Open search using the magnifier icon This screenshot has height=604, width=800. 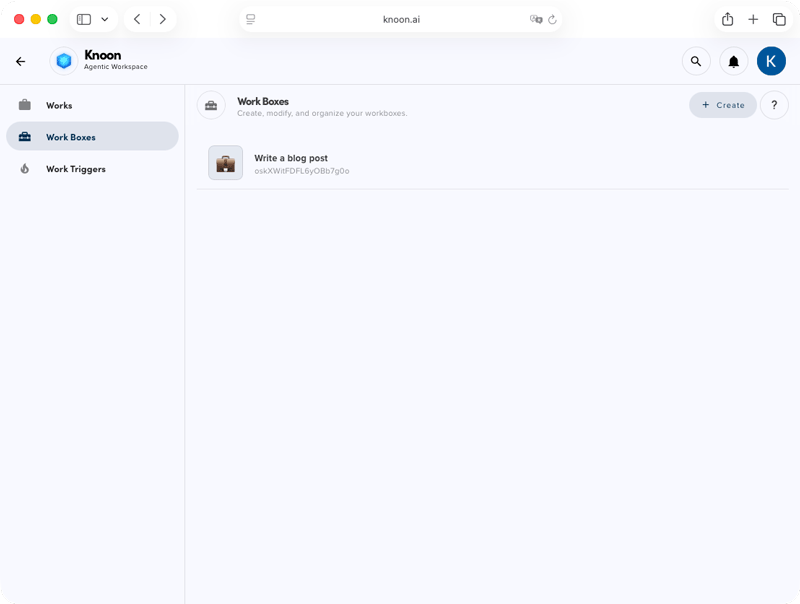696,61
